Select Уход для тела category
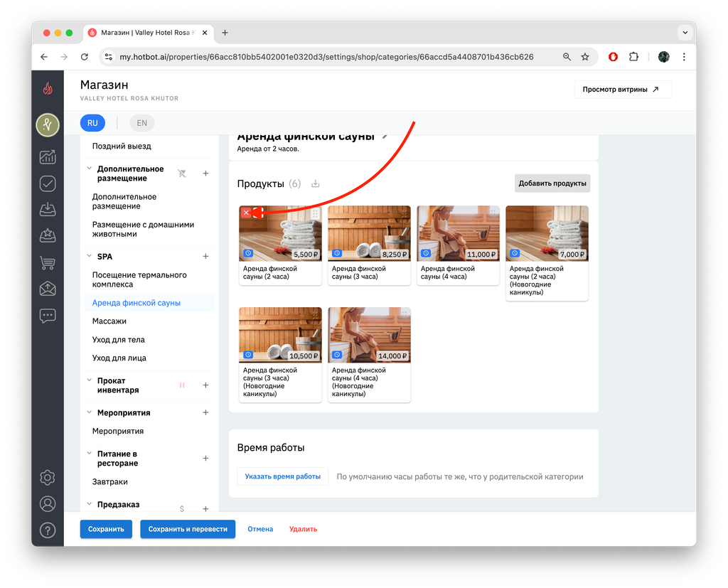 tap(119, 340)
